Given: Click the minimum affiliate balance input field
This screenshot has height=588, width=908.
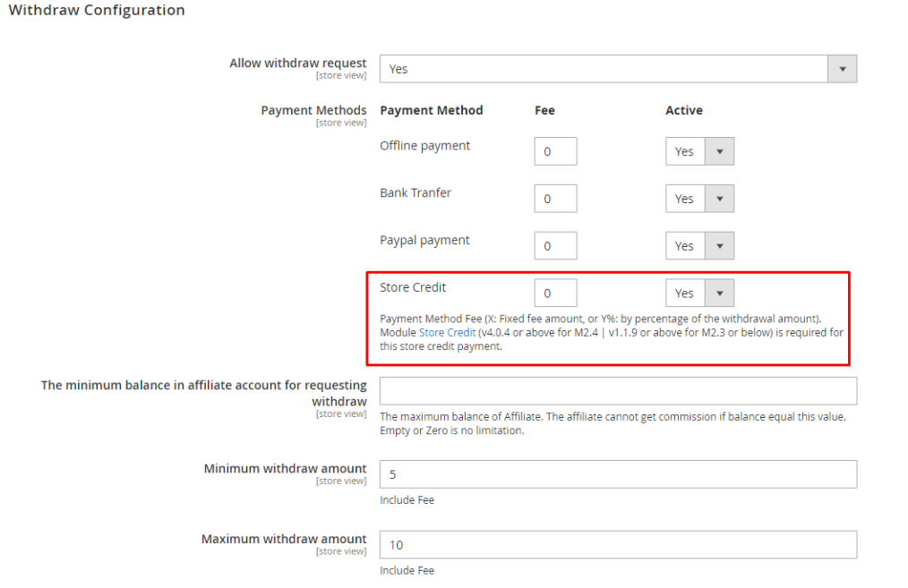Looking at the screenshot, I should 618,391.
